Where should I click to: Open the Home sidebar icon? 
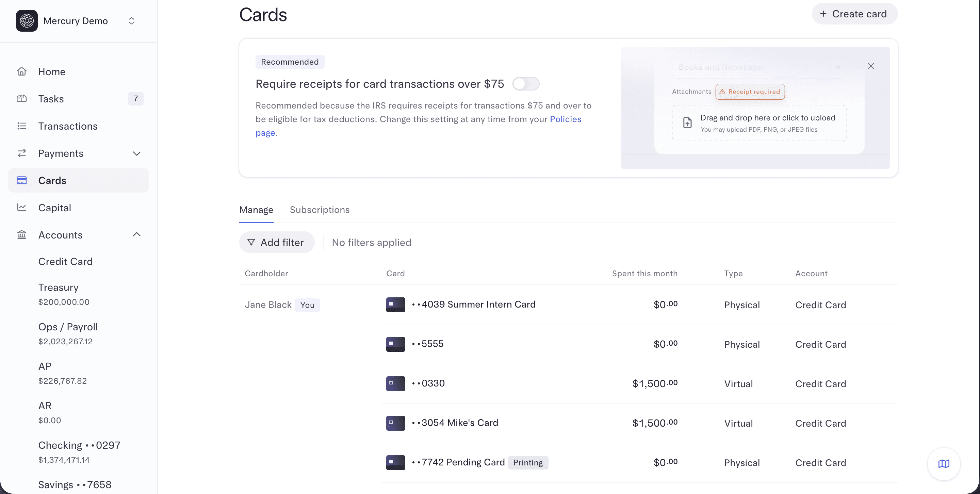click(x=22, y=71)
